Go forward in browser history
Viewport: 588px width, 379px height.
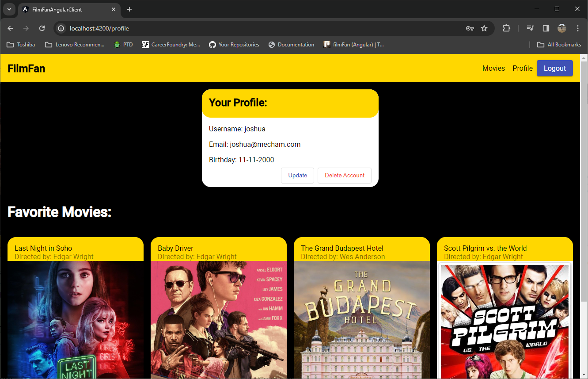26,28
